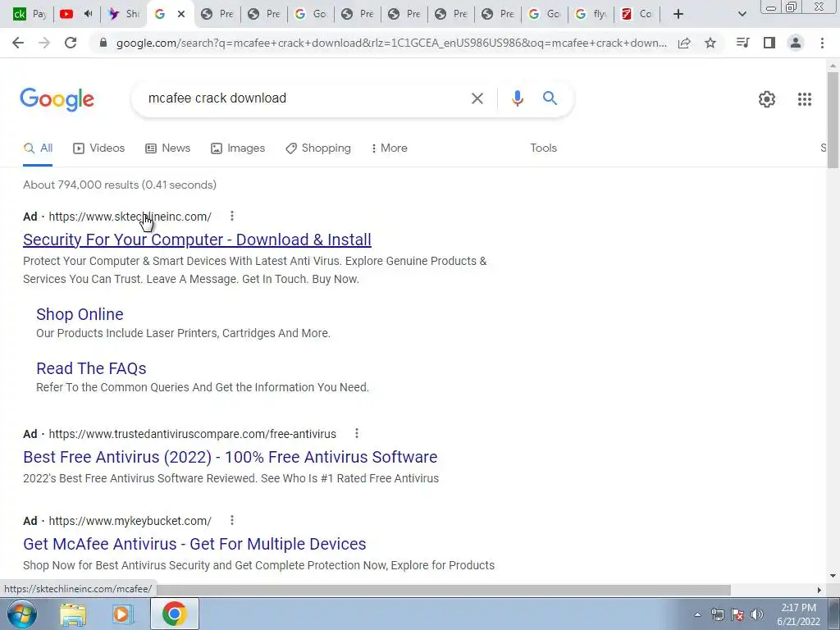
Task: Switch to the Videos results tab
Action: coord(98,148)
